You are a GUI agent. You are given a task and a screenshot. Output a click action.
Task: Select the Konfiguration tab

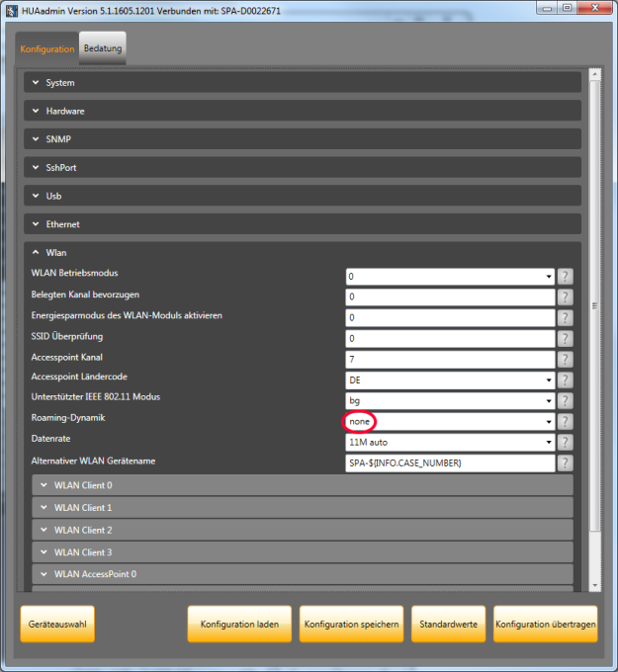tap(47, 48)
